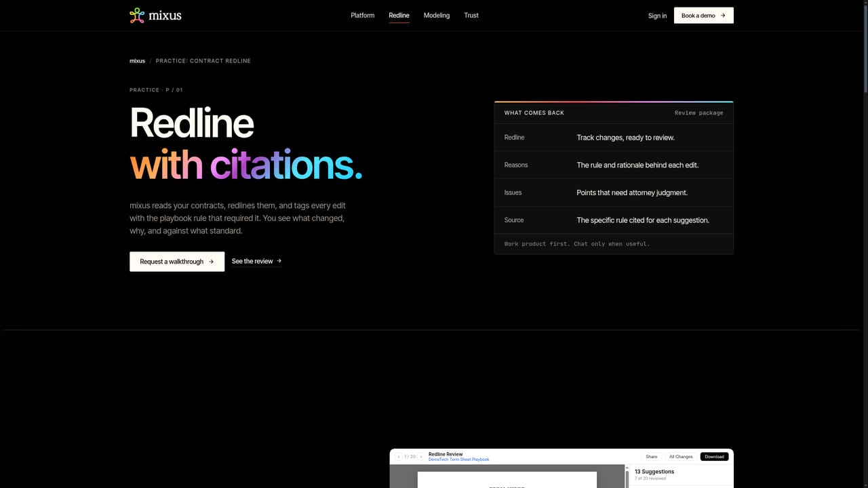Click the 'Reasons' row label
The height and width of the screenshot is (488, 868).
click(516, 165)
